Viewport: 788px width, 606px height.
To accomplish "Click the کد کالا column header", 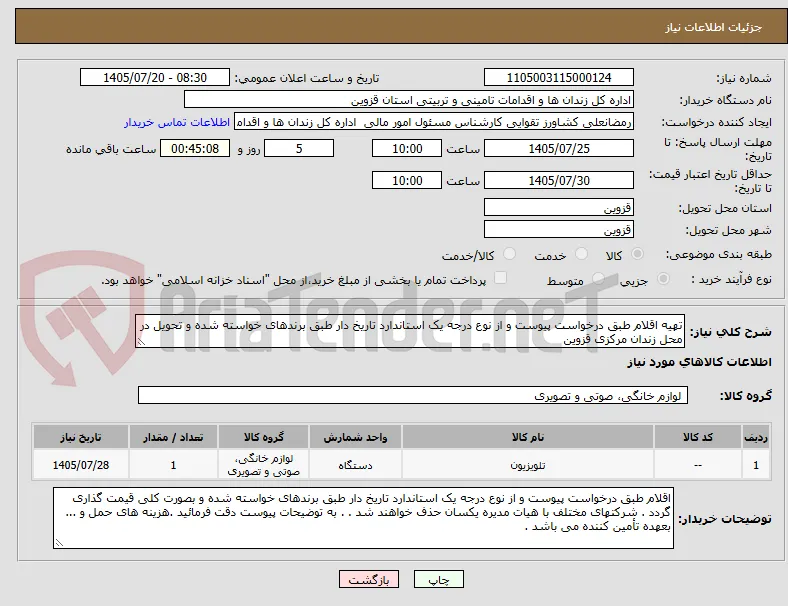I will pyautogui.click(x=698, y=437).
